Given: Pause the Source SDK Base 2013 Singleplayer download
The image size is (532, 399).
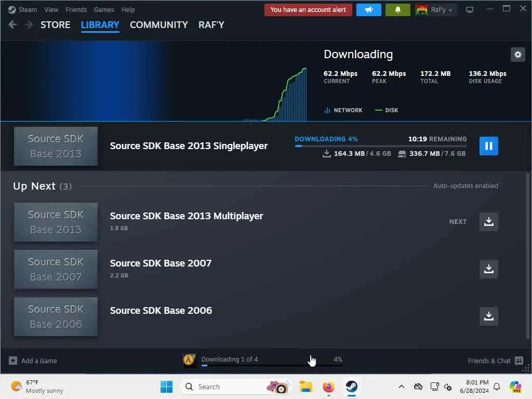Looking at the screenshot, I should [488, 146].
